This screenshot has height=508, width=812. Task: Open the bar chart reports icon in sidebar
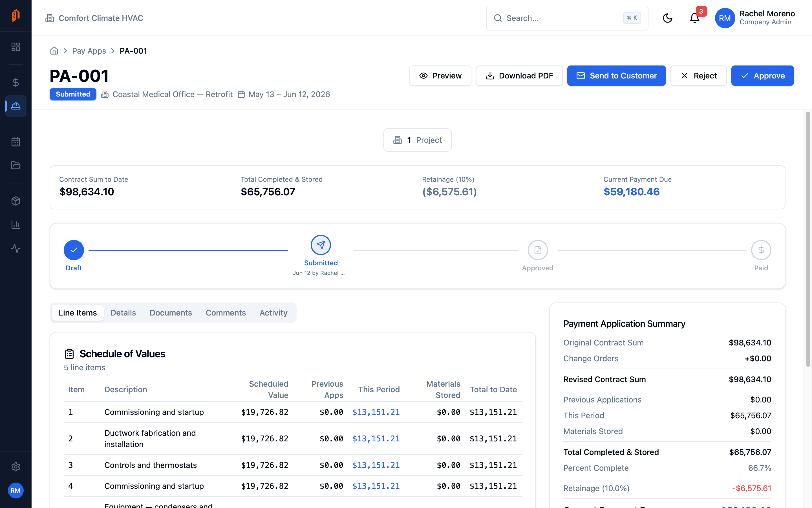(x=16, y=224)
